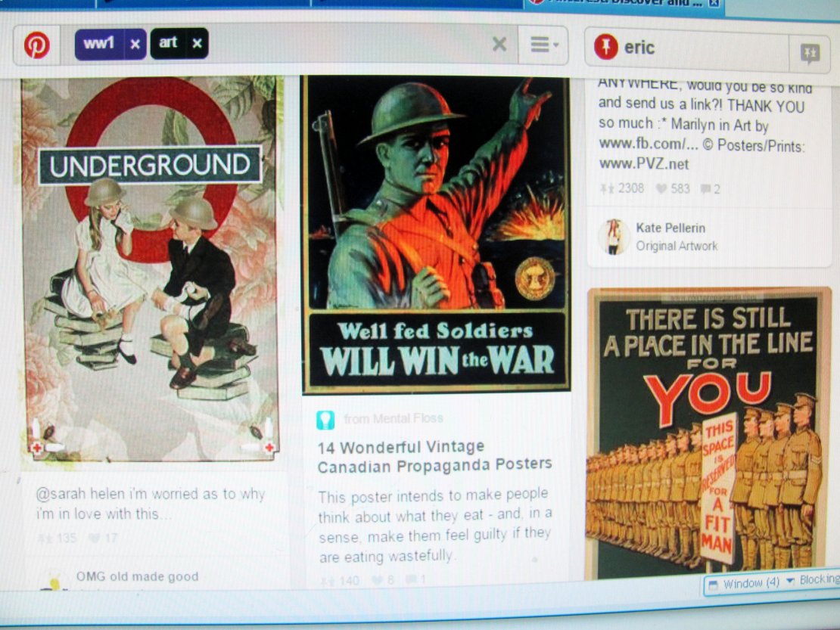Viewport: 840px width, 630px height.
Task: Remove the art search tag
Action: [x=198, y=43]
